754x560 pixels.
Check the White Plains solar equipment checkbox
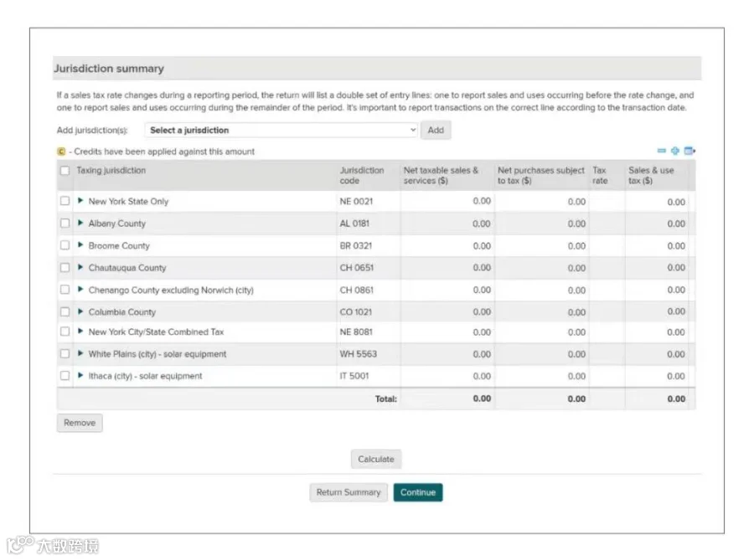click(65, 354)
